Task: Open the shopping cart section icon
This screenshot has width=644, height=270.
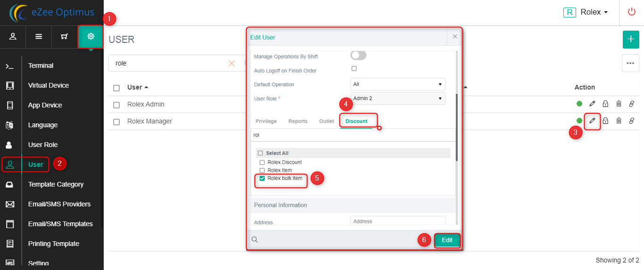Action: pos(65,36)
